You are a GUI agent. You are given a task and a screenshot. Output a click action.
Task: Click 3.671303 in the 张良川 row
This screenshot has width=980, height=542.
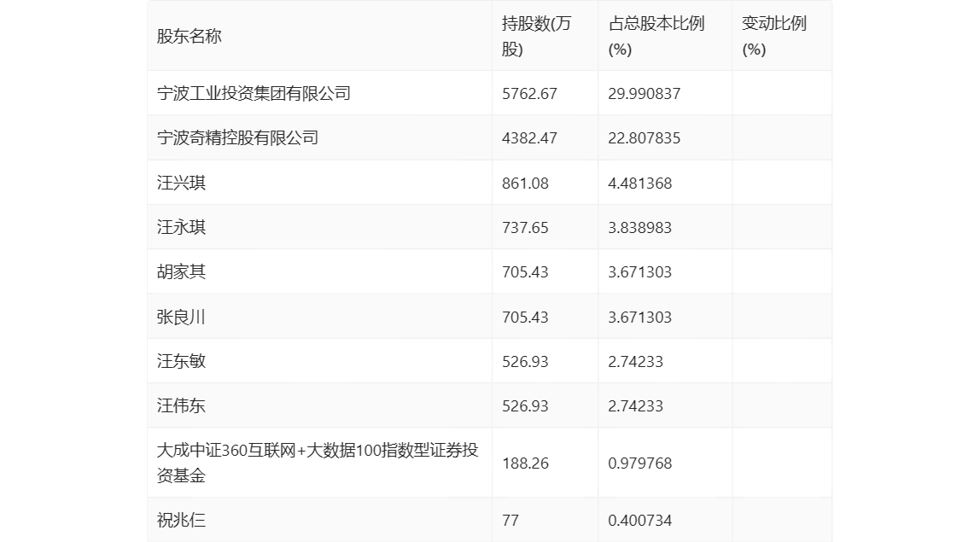pyautogui.click(x=640, y=317)
